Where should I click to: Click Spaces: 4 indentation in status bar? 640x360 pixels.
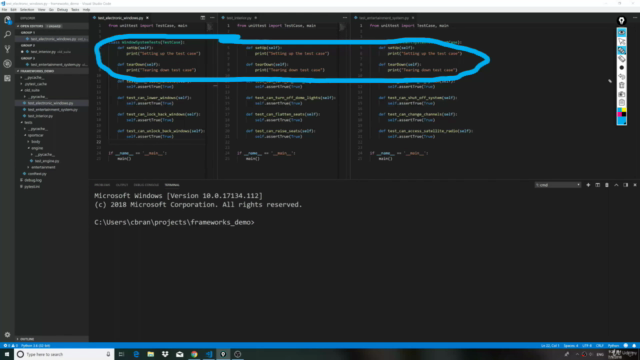point(571,345)
